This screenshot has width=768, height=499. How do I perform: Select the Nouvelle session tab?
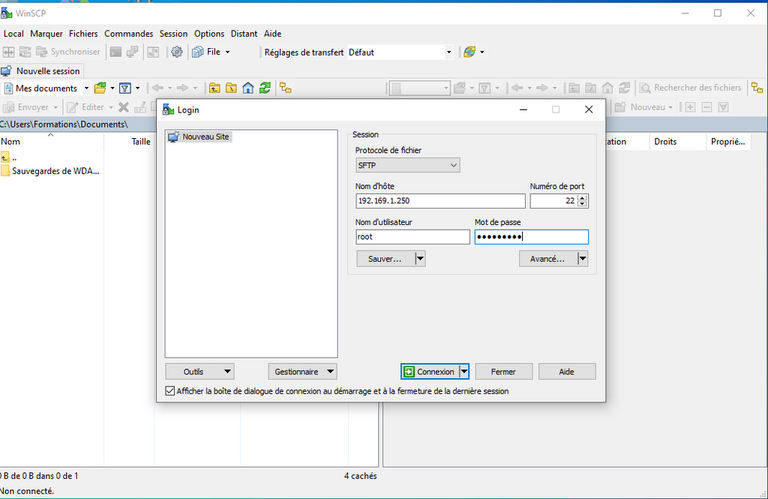(x=42, y=71)
